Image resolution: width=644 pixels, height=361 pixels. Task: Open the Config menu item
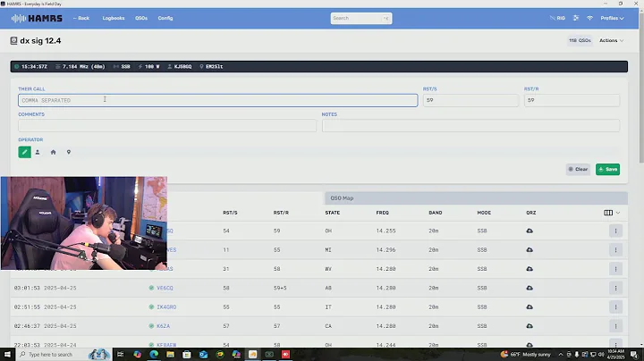(165, 18)
